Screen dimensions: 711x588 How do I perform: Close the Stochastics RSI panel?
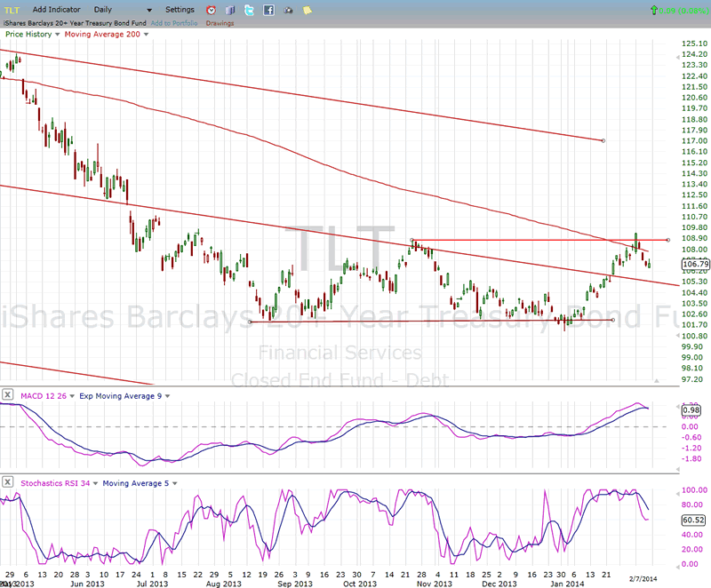tap(7, 483)
